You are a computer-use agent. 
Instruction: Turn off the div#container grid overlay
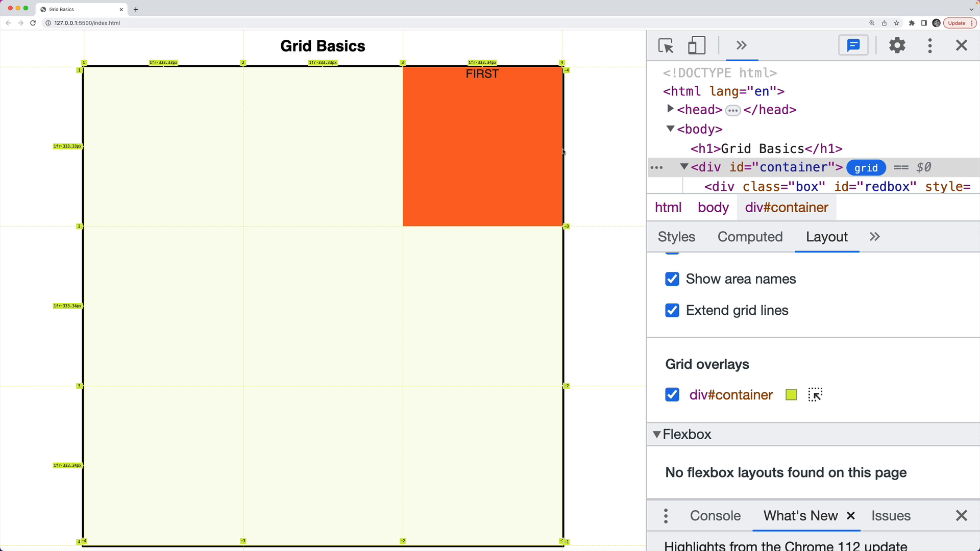tap(672, 395)
